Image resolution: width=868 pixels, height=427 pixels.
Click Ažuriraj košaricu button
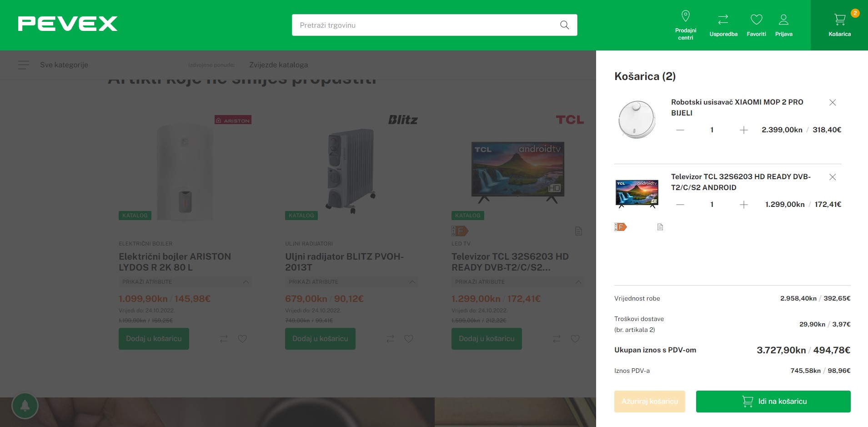(x=649, y=402)
